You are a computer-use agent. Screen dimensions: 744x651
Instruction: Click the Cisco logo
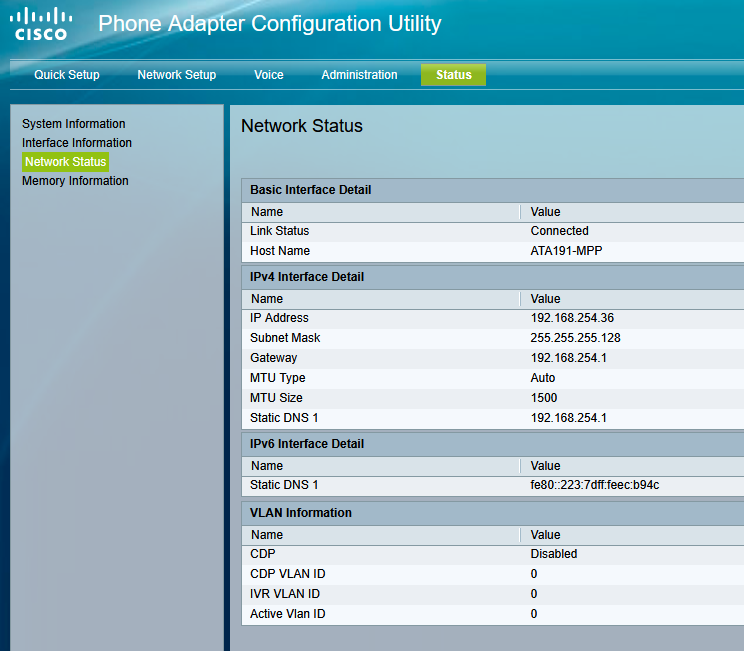pyautogui.click(x=41, y=24)
